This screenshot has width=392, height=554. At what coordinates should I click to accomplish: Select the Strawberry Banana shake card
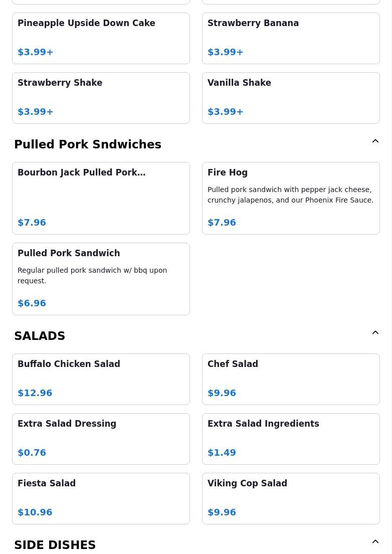(291, 39)
